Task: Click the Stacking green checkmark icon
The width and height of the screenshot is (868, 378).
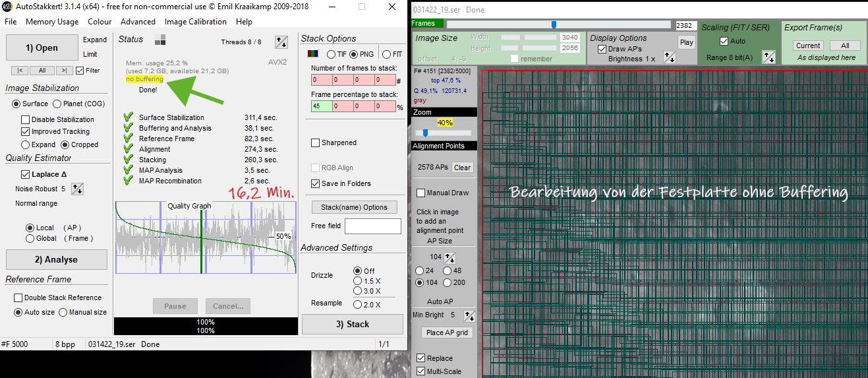Action: click(129, 160)
